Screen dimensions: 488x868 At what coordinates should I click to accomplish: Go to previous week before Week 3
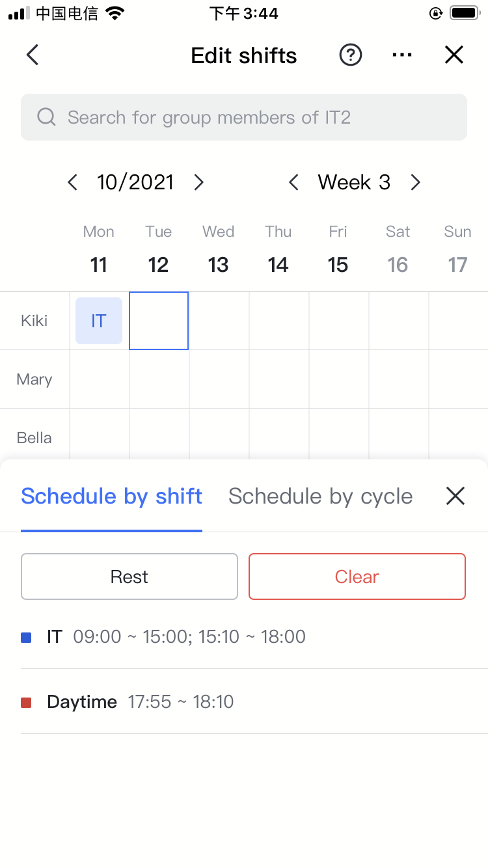[293, 183]
